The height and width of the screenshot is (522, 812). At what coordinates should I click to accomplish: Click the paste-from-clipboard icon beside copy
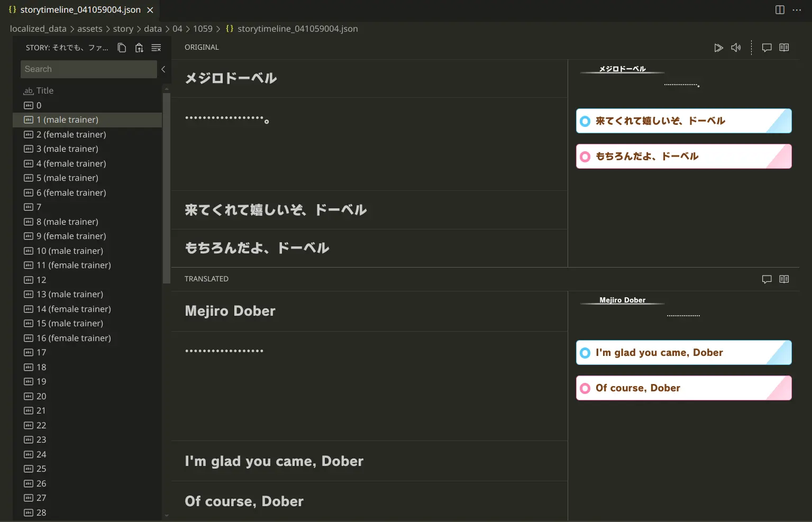click(139, 48)
